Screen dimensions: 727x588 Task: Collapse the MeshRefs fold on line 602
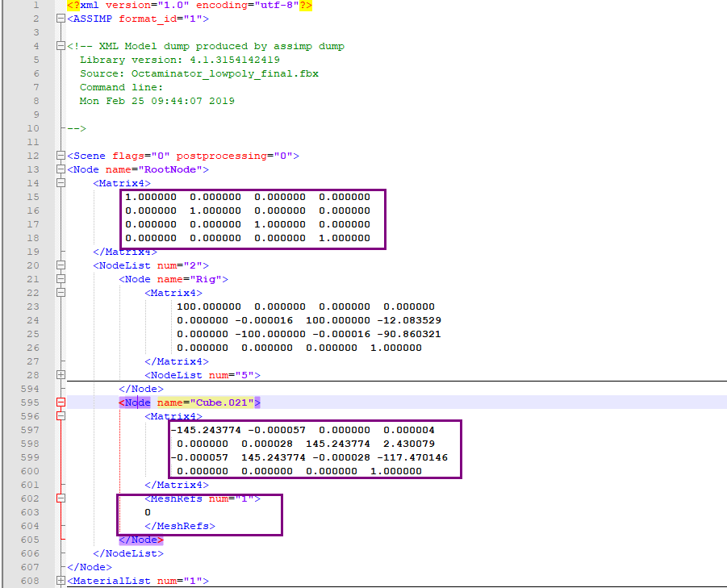pos(61,498)
